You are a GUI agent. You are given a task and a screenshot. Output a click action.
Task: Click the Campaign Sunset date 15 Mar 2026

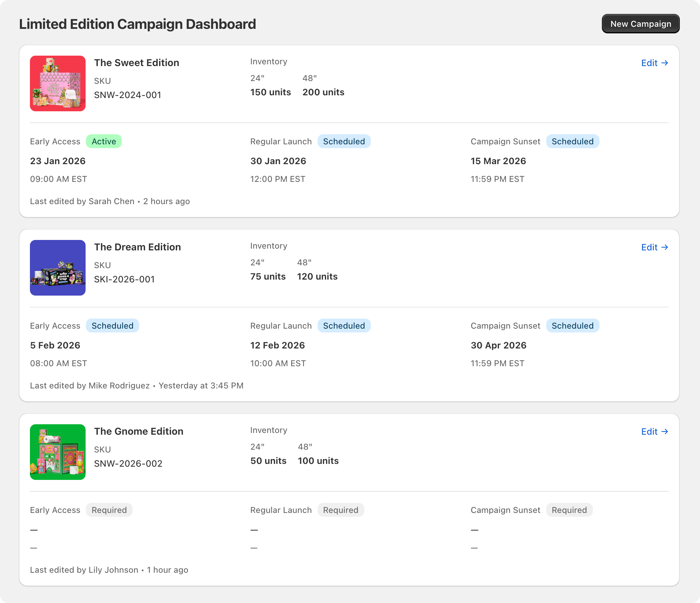(498, 161)
